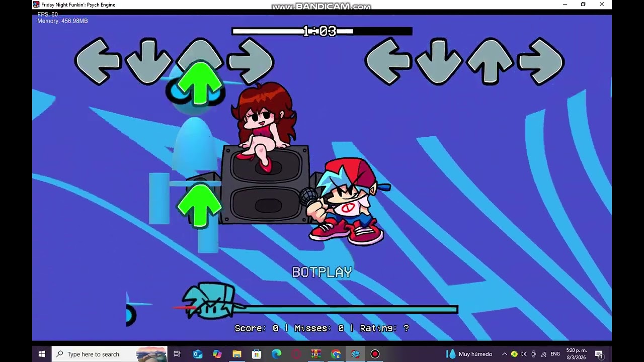644x362 pixels.
Task: Open Outlook from the taskbar
Action: pos(198,354)
